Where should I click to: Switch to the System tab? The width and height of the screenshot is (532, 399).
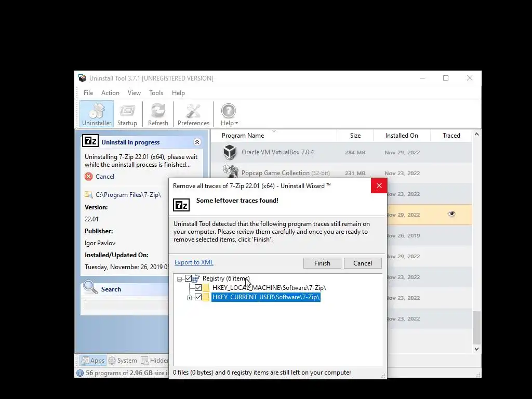(123, 361)
